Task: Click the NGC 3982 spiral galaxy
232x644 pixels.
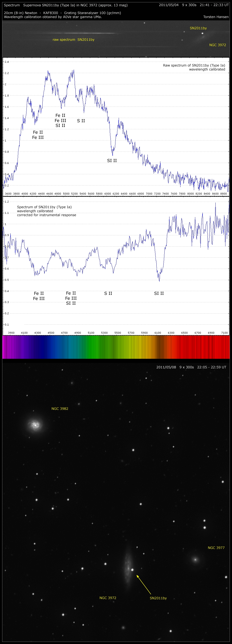Action: point(35,425)
